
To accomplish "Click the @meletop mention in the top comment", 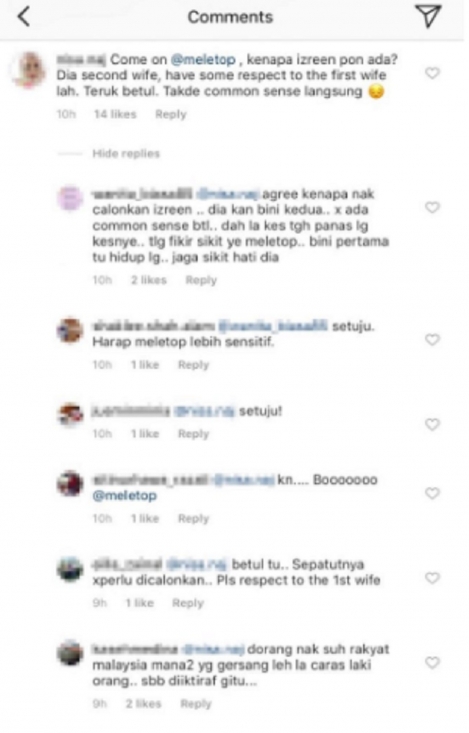I will coord(203,59).
